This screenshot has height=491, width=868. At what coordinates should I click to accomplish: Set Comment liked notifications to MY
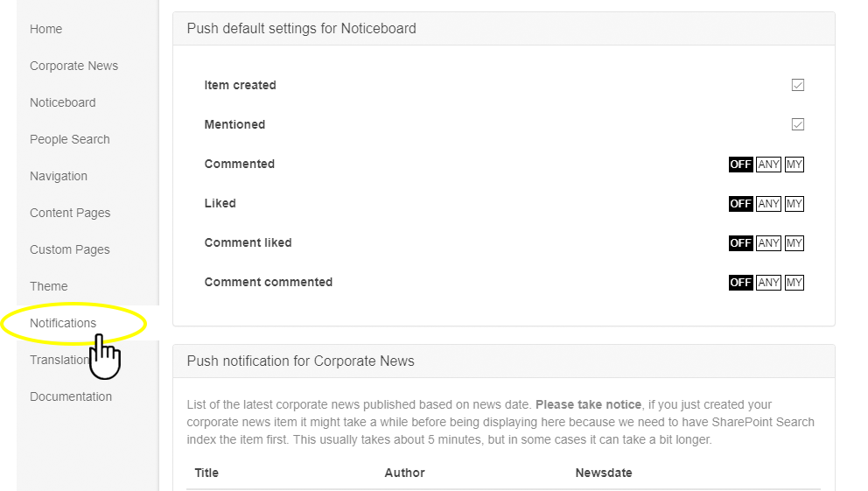point(794,243)
